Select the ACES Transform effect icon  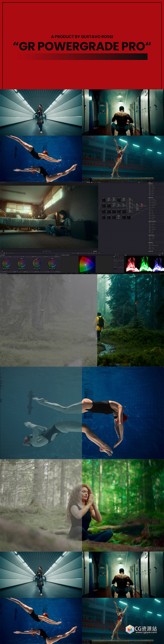pos(150,199)
